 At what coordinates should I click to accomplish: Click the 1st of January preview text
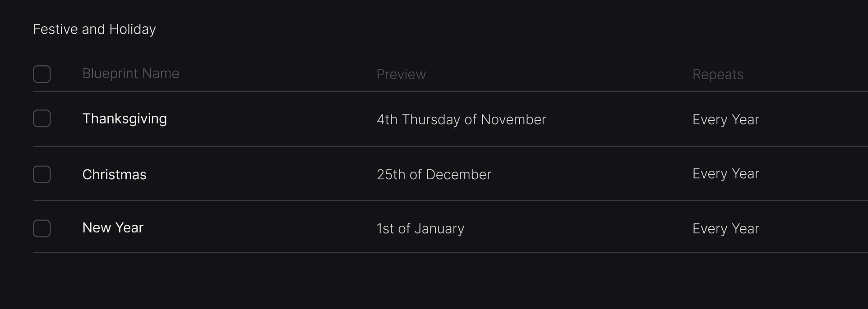click(x=420, y=228)
